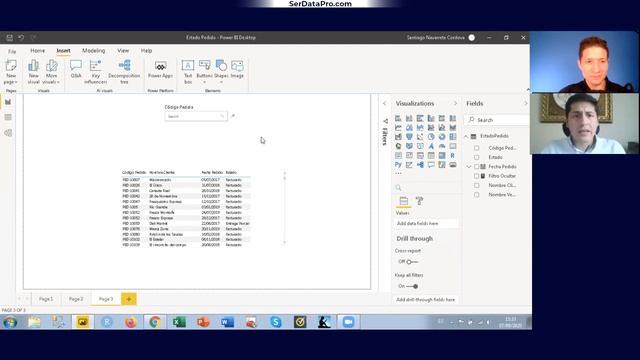Insert a Decomposition tree visual
The image size is (640, 360).
point(124,72)
